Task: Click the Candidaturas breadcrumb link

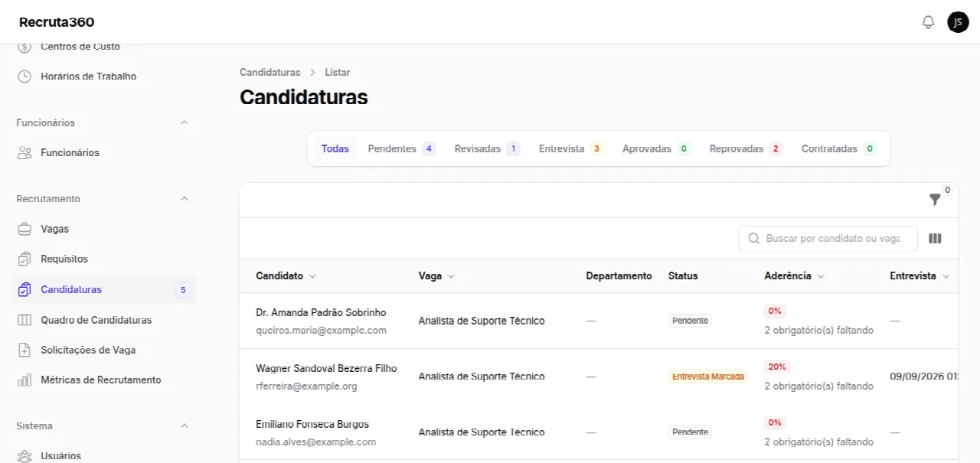Action: pos(269,72)
